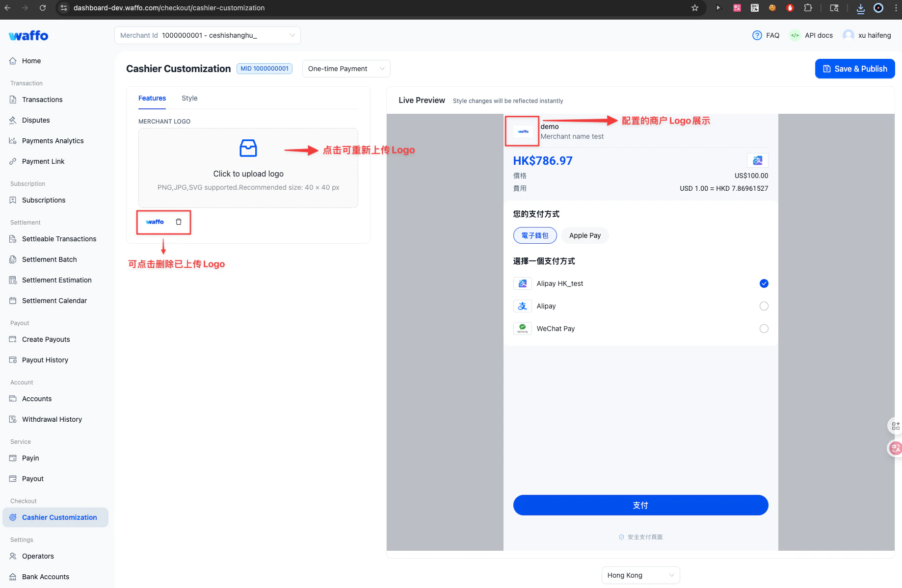Click the HK$786.97 amount
This screenshot has width=902, height=588.
pos(543,161)
